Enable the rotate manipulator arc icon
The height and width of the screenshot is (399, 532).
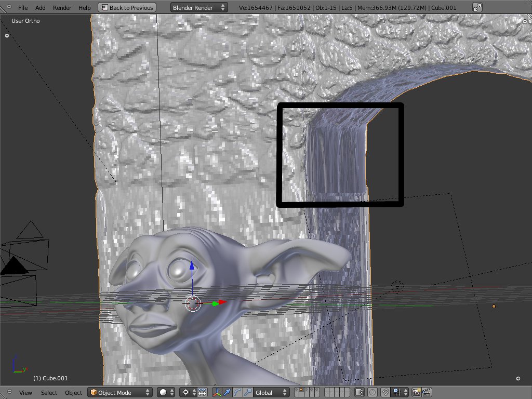237,393
